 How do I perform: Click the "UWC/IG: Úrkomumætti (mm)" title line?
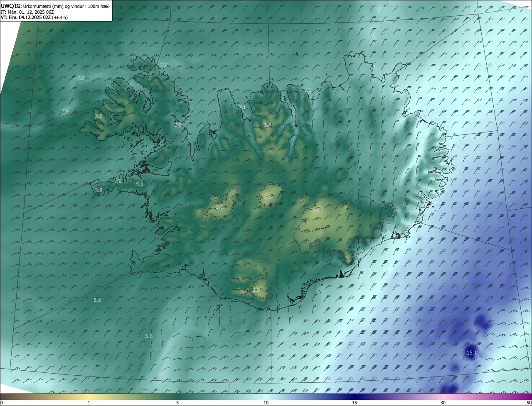click(x=55, y=6)
